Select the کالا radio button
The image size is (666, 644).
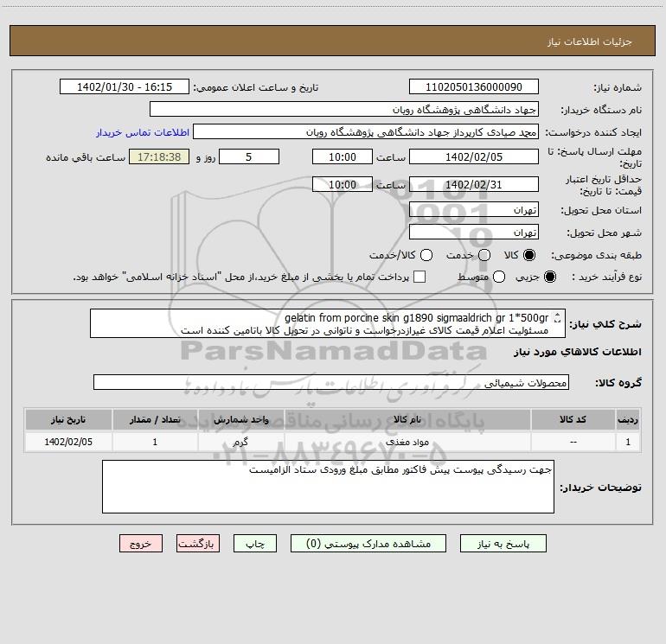pos(529,255)
